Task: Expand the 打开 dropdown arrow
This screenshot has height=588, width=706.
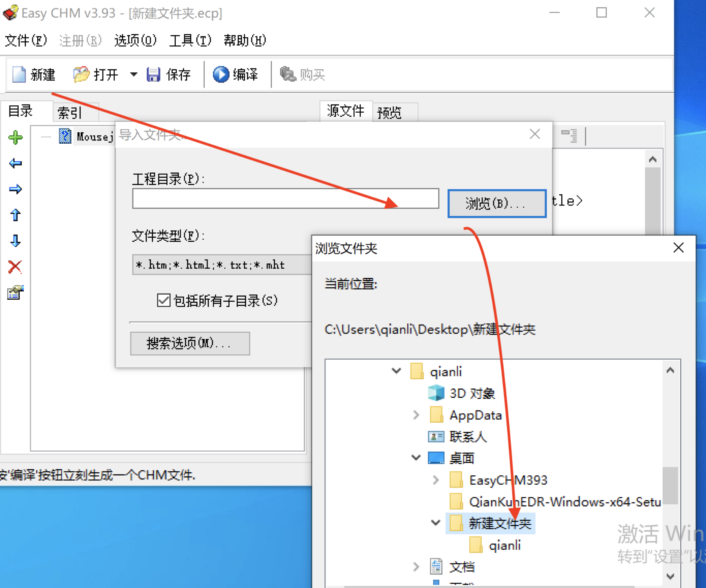Action: (134, 74)
